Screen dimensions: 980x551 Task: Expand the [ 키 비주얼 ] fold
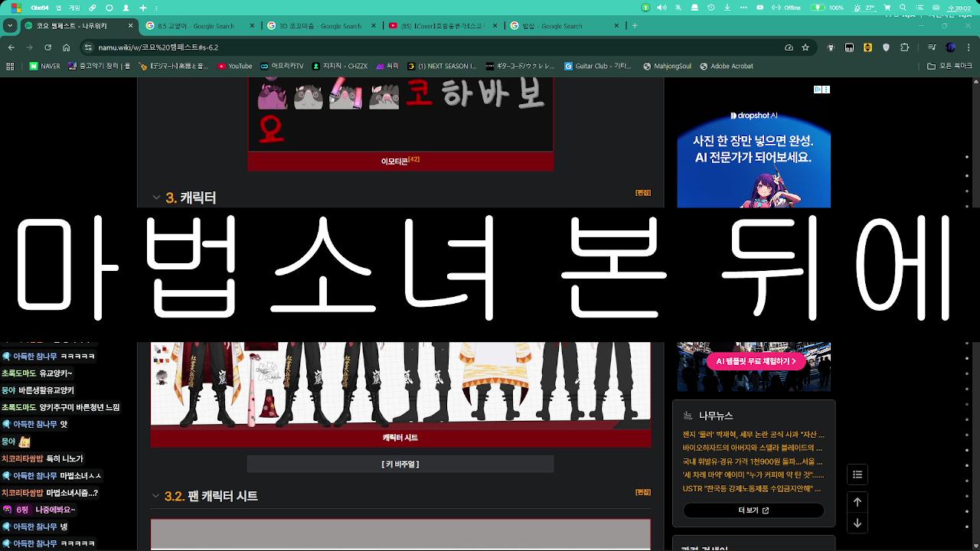(x=400, y=464)
